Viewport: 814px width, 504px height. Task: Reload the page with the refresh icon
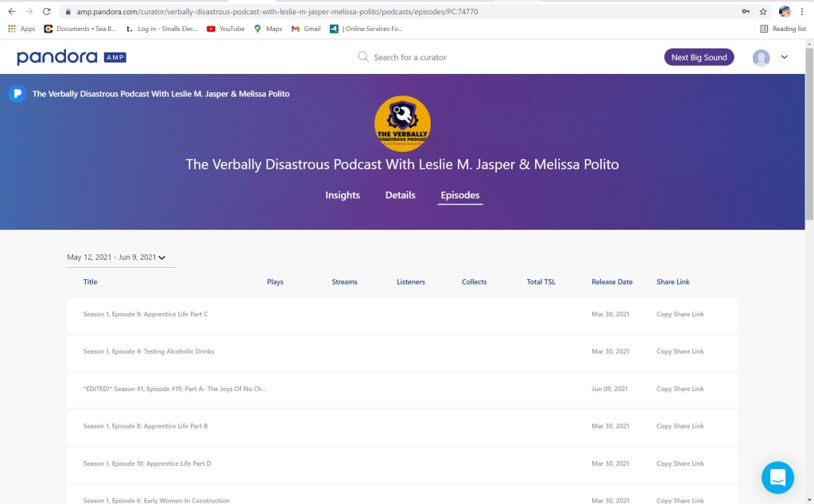(47, 12)
